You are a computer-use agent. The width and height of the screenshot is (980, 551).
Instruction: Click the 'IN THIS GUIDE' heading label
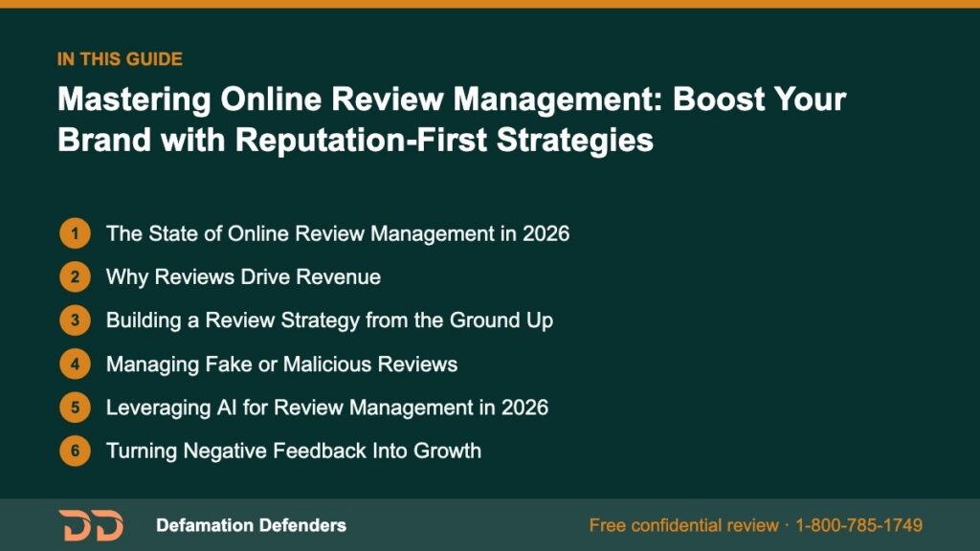[120, 59]
